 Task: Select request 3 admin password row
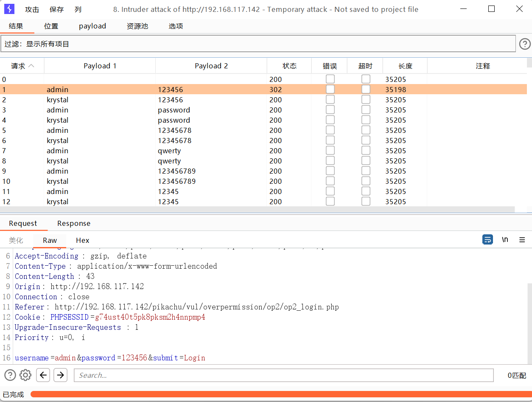click(263, 110)
